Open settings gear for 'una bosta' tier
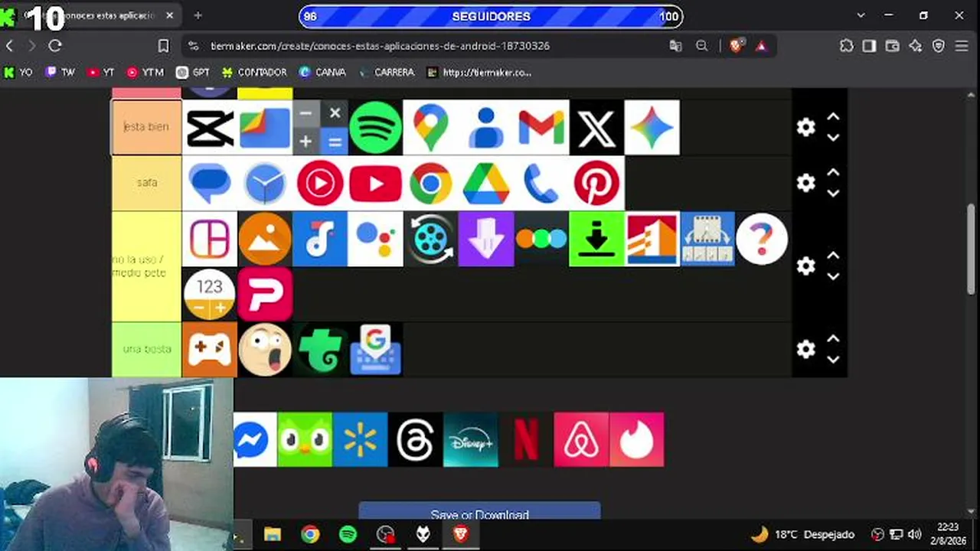 click(805, 350)
